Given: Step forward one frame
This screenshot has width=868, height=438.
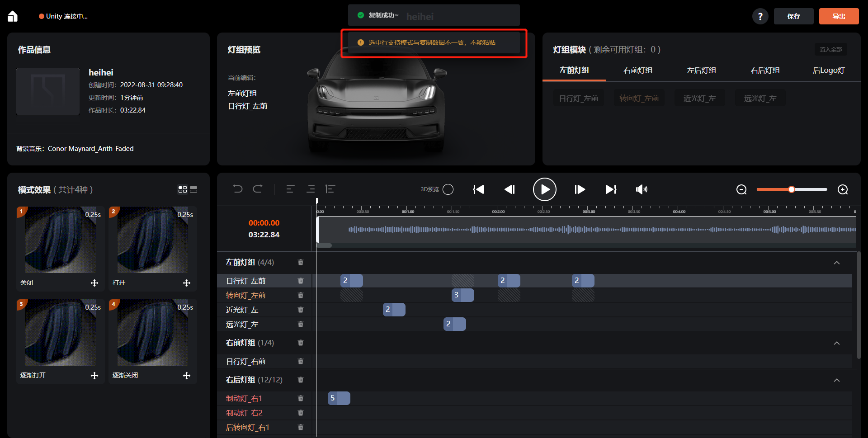Looking at the screenshot, I should click(x=580, y=189).
